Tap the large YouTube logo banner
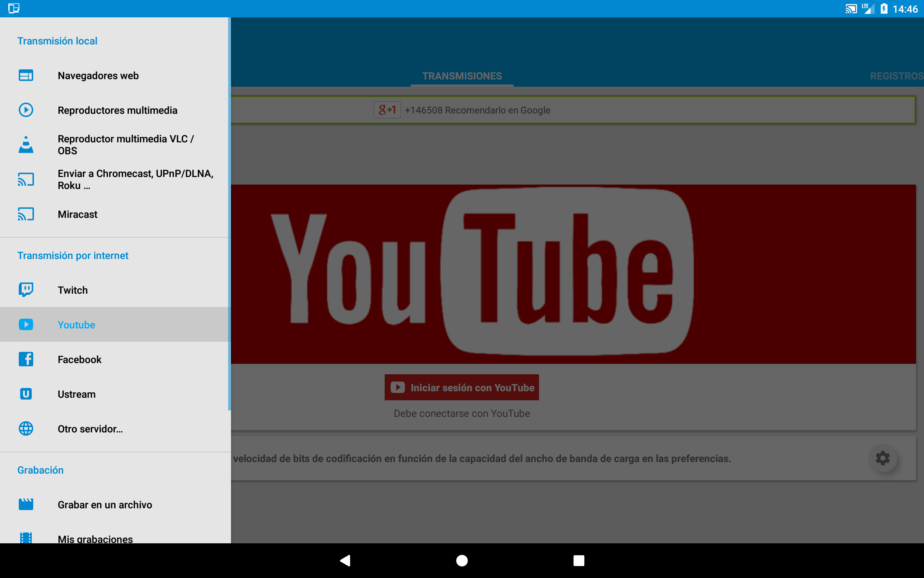The image size is (924, 578). [x=574, y=274]
